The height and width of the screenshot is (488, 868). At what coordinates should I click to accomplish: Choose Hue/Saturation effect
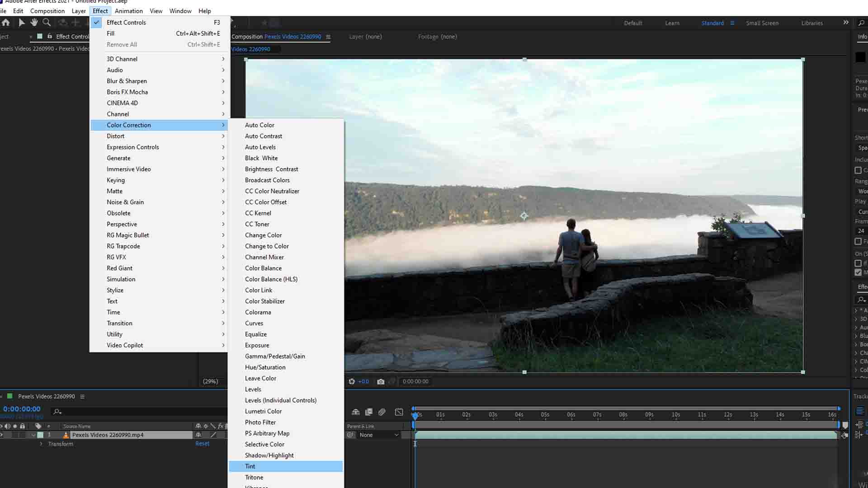tap(286, 367)
